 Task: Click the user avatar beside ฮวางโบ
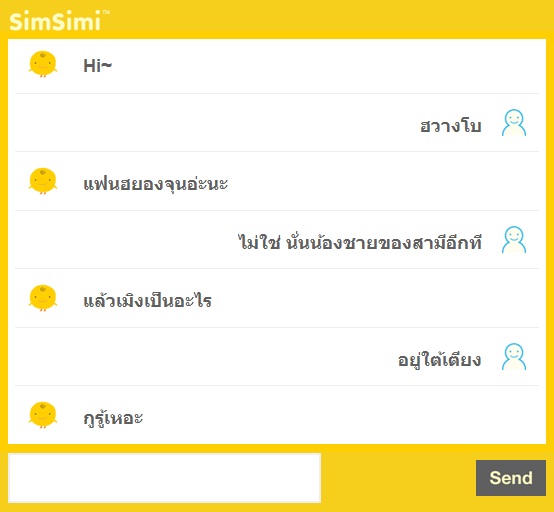(514, 123)
